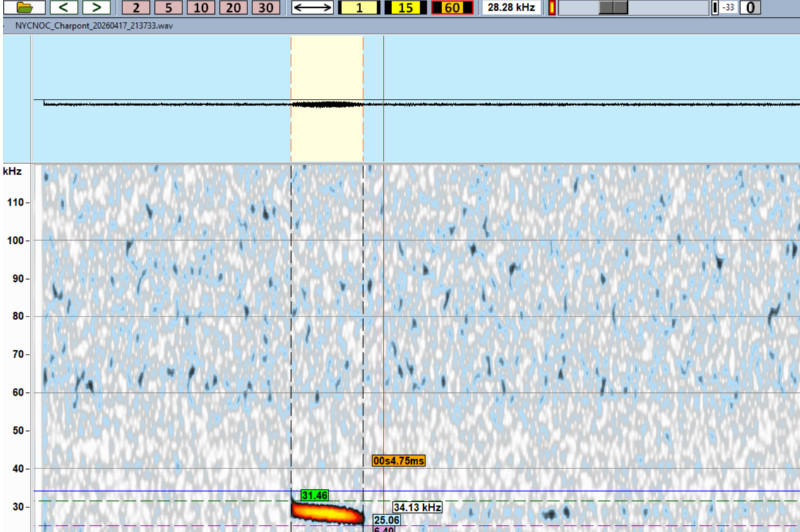Click the double-headed arrow fit-width button

tap(314, 8)
